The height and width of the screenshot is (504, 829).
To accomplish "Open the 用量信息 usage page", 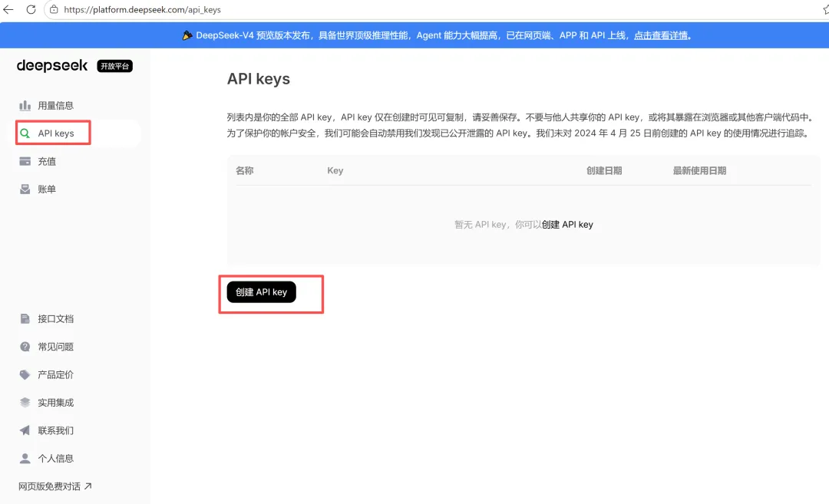I will click(x=55, y=106).
